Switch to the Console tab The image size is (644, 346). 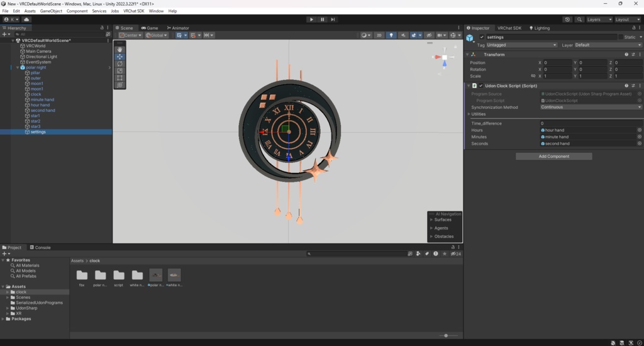(40, 247)
